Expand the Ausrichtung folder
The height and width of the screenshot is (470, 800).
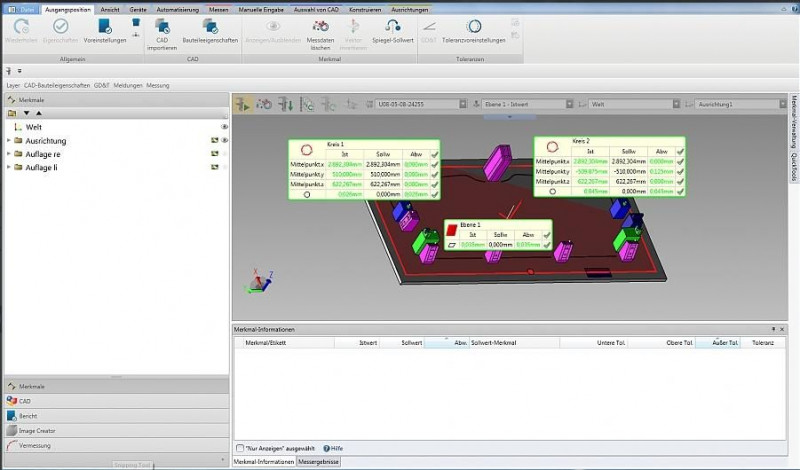[8, 140]
